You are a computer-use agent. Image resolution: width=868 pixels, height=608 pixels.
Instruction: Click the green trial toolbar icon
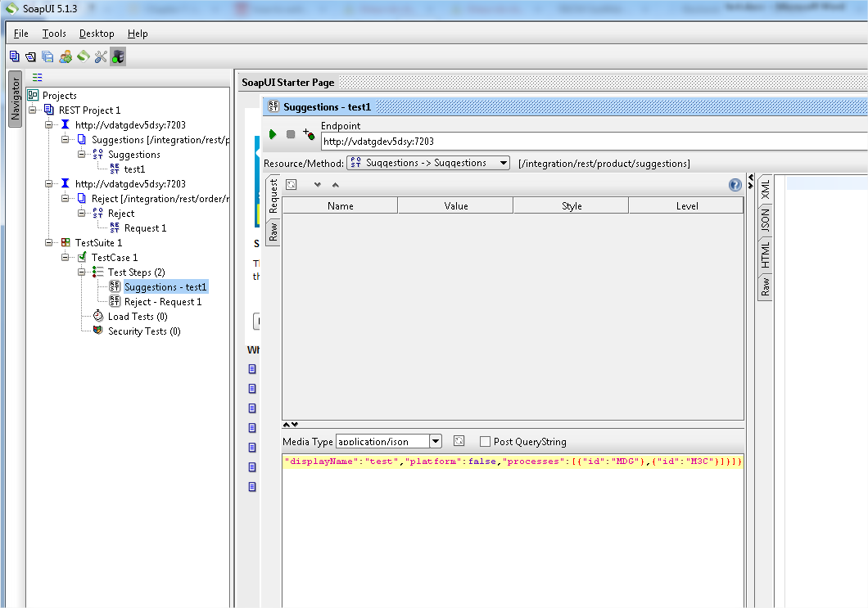point(83,56)
